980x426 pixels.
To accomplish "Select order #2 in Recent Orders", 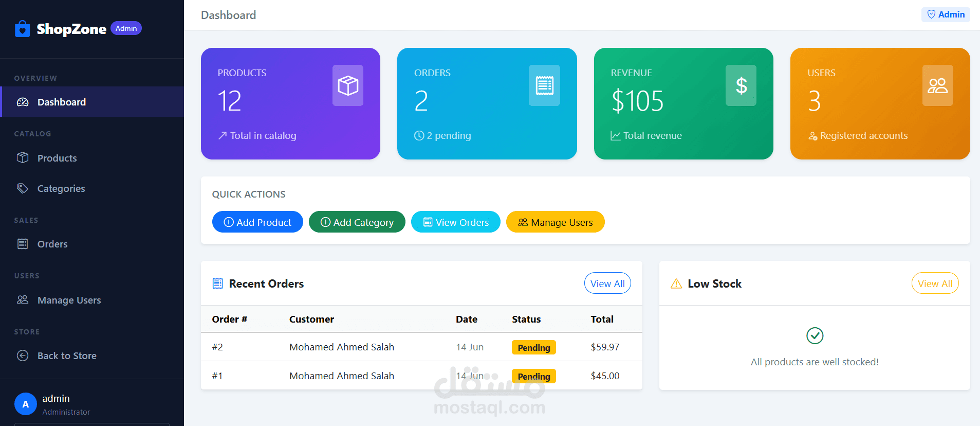I will pos(421,347).
